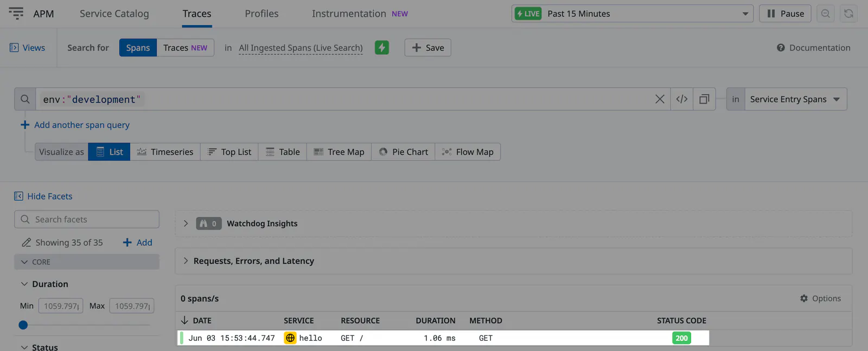The height and width of the screenshot is (351, 868).
Task: Click the search magnifier icon in query bar
Action: click(x=25, y=99)
